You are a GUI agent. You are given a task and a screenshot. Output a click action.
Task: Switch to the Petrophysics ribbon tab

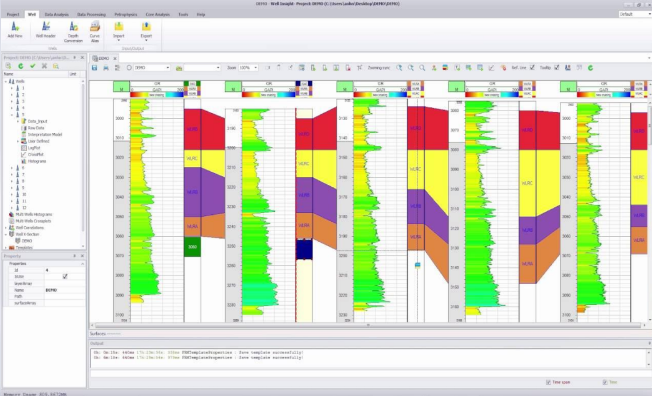tap(126, 14)
